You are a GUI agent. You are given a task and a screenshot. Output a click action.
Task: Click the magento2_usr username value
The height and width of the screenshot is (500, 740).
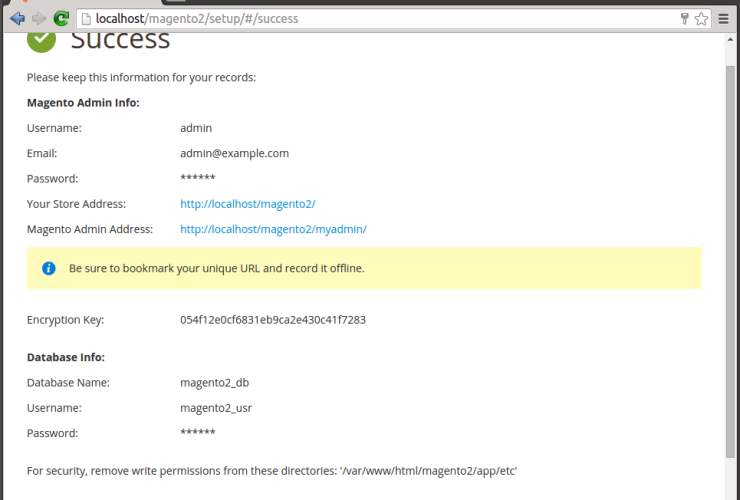click(x=216, y=408)
